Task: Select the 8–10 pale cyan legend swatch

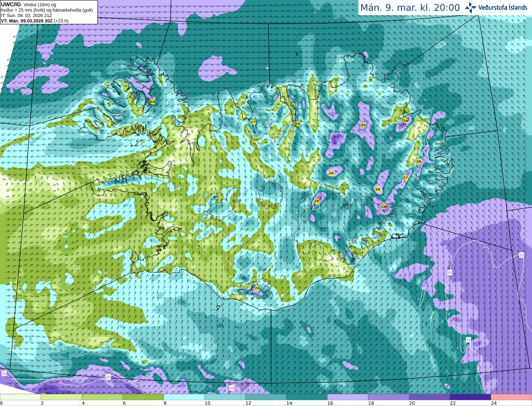Action: point(184,397)
